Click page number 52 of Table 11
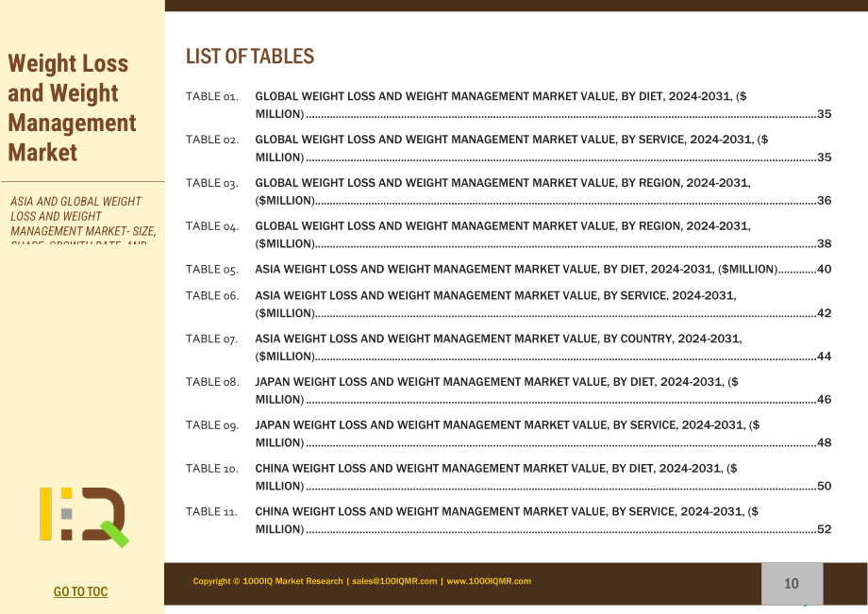The image size is (868, 614). point(825,529)
